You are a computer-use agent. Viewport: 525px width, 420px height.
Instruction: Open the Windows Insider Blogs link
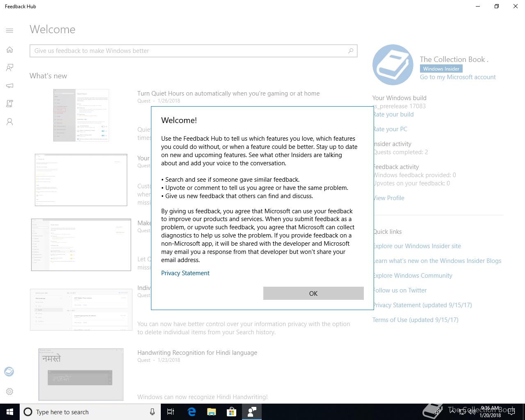pos(437,261)
